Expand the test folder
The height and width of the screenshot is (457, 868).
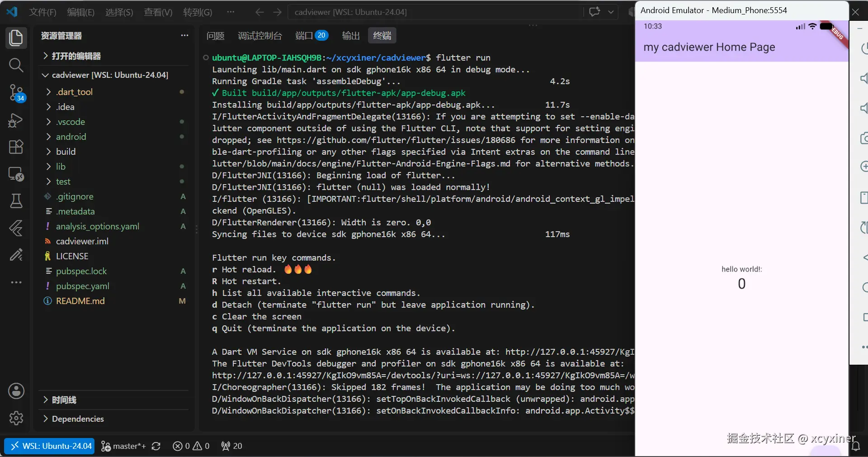pos(114,181)
